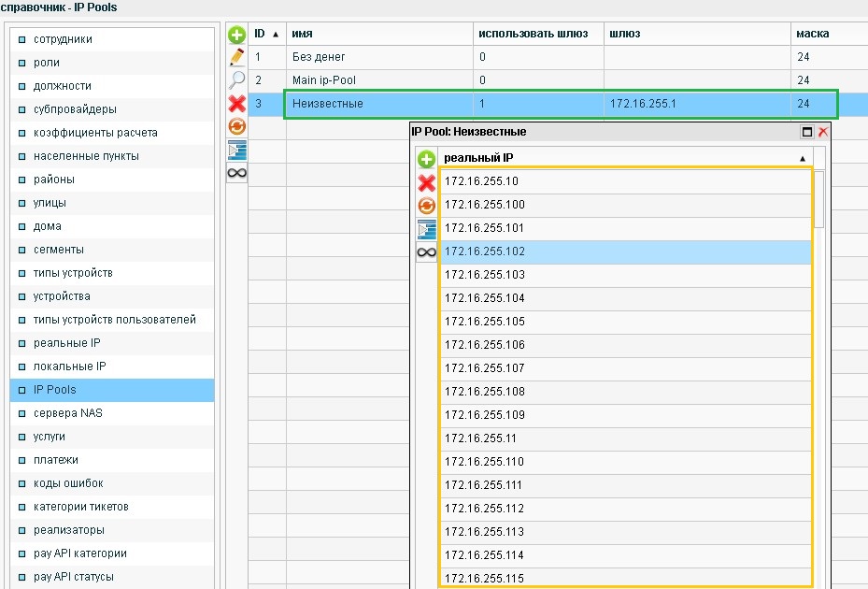Click red X delete icon in main toolbar
Viewport: 868px width, 589px height.
click(237, 103)
